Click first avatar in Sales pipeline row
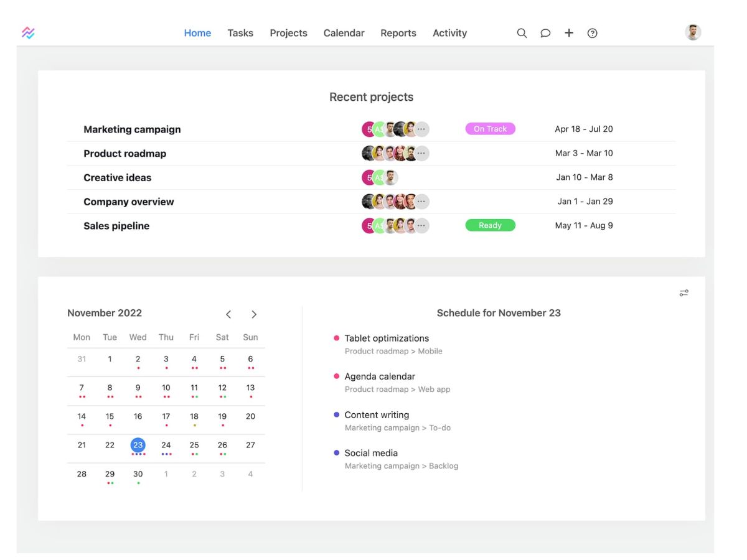747x560 pixels. click(369, 226)
